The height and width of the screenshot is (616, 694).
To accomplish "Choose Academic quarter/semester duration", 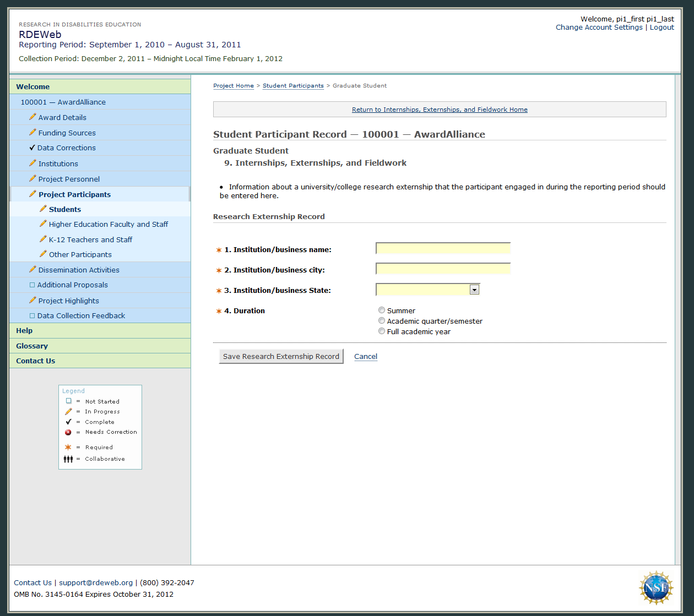I will click(x=382, y=321).
